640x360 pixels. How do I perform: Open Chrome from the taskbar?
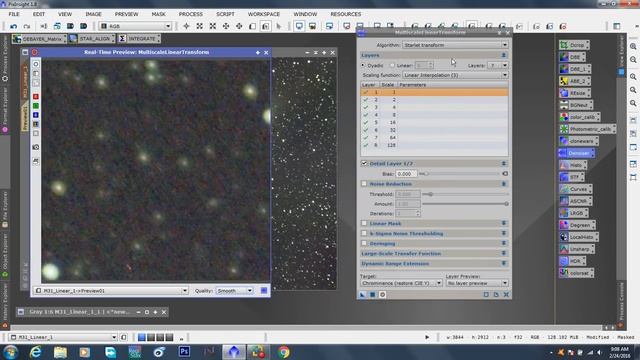(x=284, y=351)
